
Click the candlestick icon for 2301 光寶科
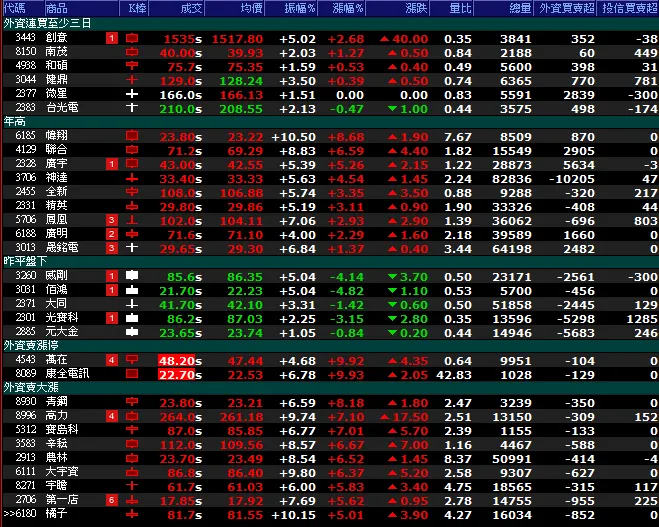click(132, 319)
